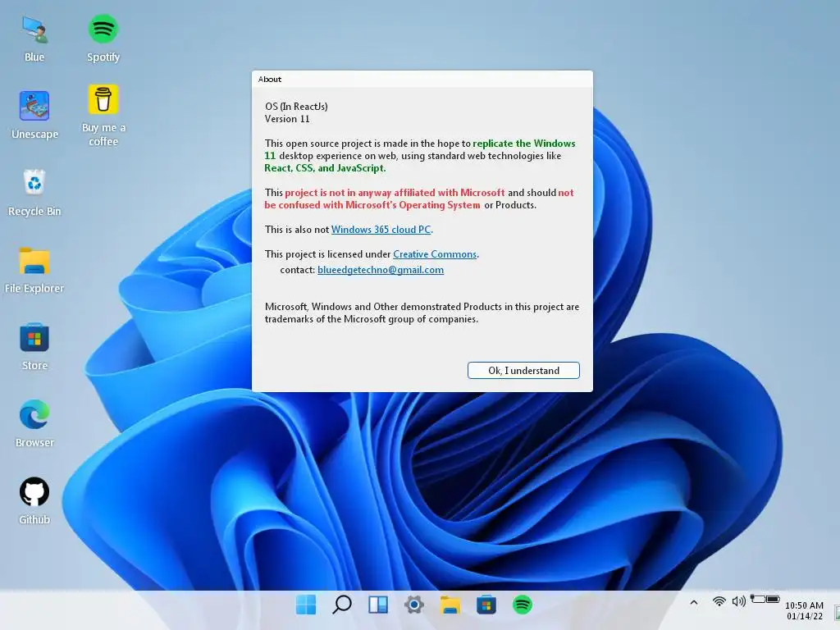Click the volume speaker tray icon
840x630 pixels.
coord(739,601)
